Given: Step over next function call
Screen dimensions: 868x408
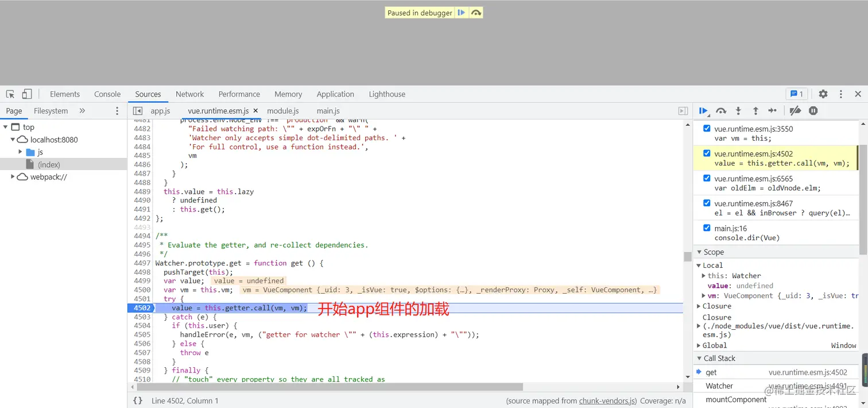Looking at the screenshot, I should pos(721,111).
